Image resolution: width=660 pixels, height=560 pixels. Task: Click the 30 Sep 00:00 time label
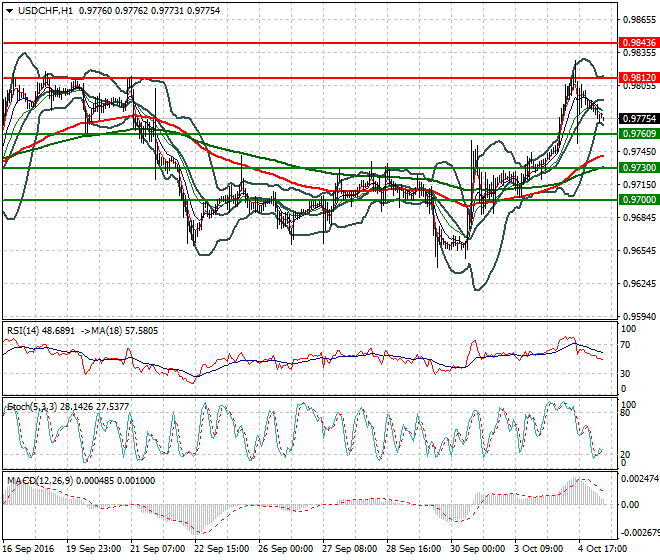(478, 549)
